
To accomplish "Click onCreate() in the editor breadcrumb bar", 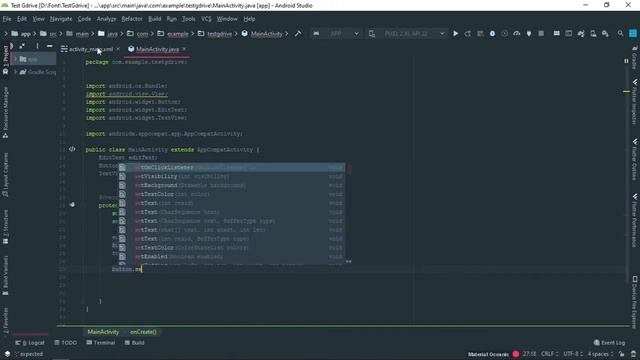I will [143, 332].
